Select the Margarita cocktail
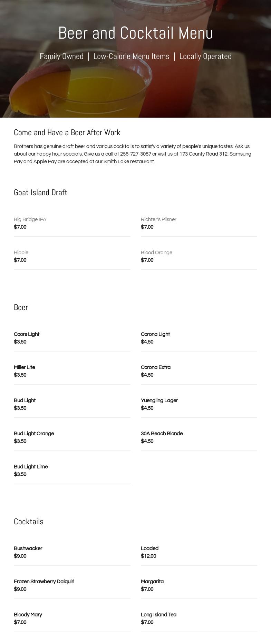 pos(152,582)
